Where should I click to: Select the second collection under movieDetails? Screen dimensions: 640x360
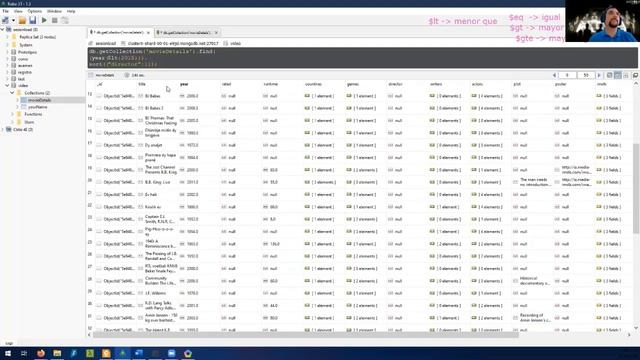tap(38, 107)
